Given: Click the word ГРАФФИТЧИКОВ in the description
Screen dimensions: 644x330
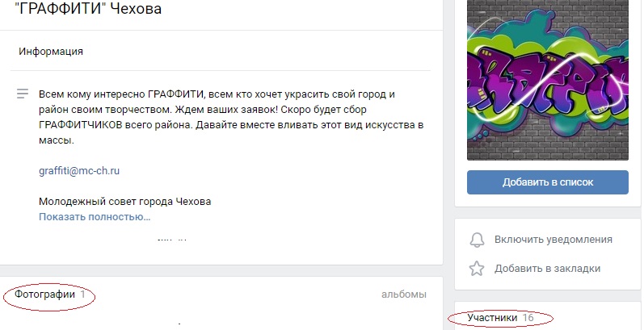Looking at the screenshot, I should 81,125.
